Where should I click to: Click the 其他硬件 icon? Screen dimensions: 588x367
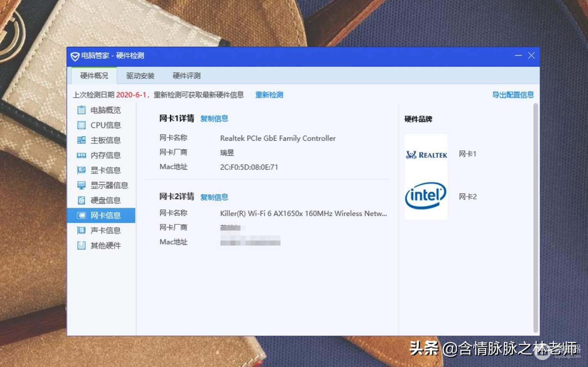tap(81, 245)
